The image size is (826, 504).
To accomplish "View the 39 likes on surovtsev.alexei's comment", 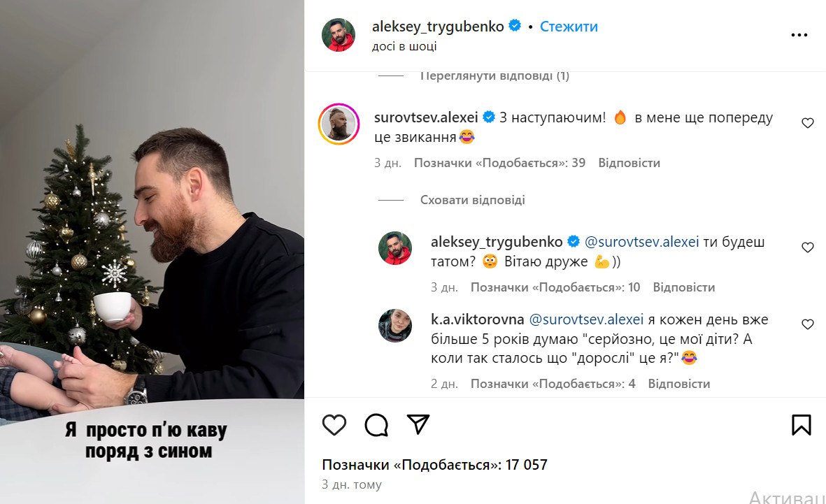I will [499, 164].
